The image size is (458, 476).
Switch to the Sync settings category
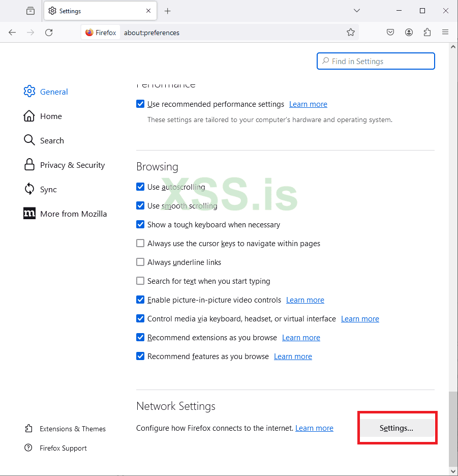48,190
